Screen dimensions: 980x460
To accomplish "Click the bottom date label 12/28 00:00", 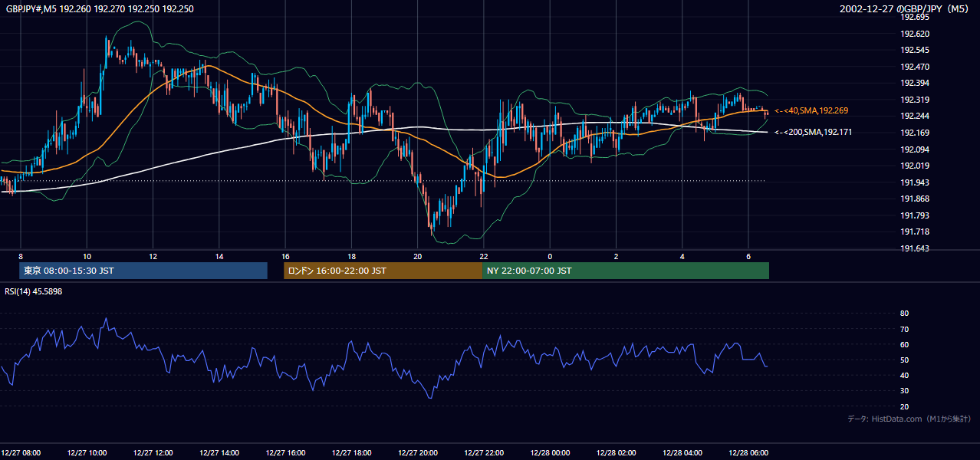I will (550, 452).
